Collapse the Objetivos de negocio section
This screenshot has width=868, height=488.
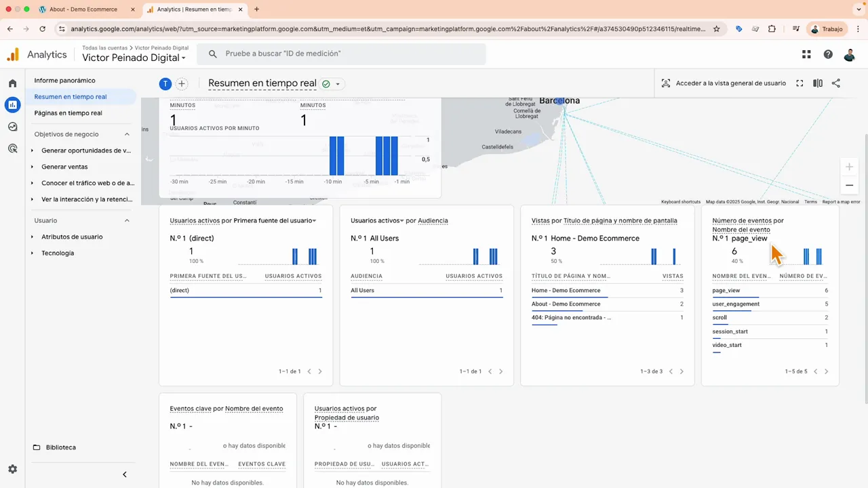(127, 134)
